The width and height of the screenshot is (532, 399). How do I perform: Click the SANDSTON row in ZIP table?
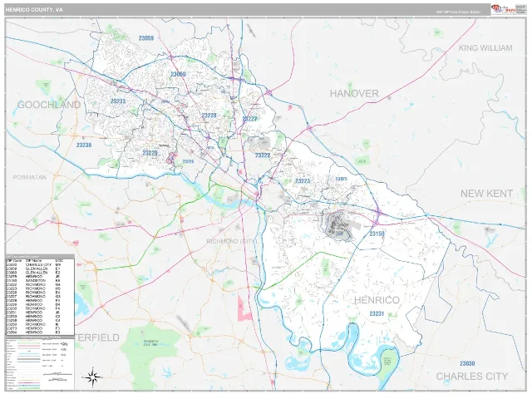click(40, 281)
